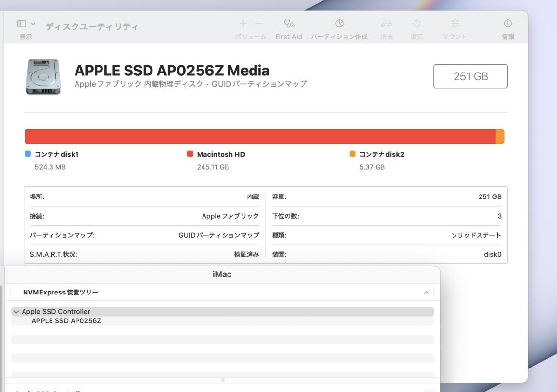Click the 251 GB capacity box
Screen dimensions: 557x392
coord(471,76)
